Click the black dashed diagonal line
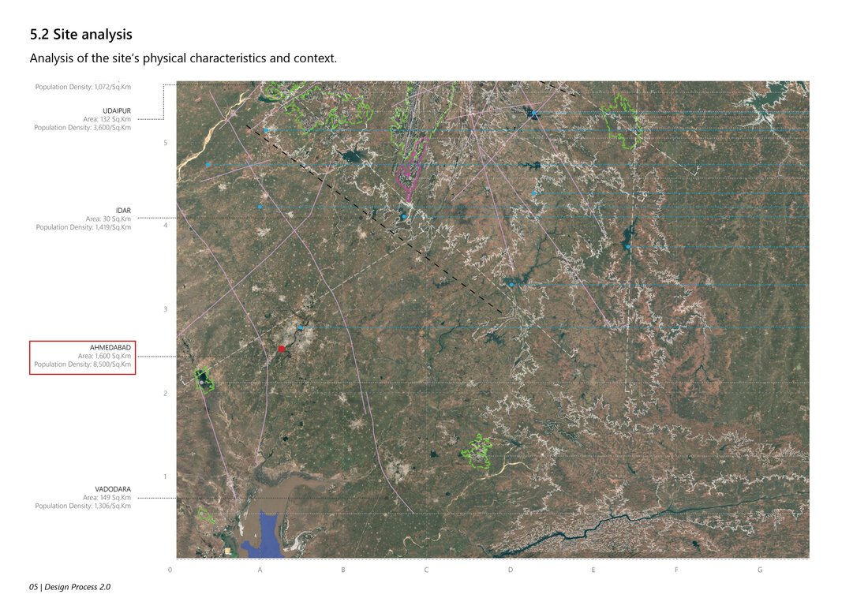Screen dimensions: 868x613 tap(374, 219)
